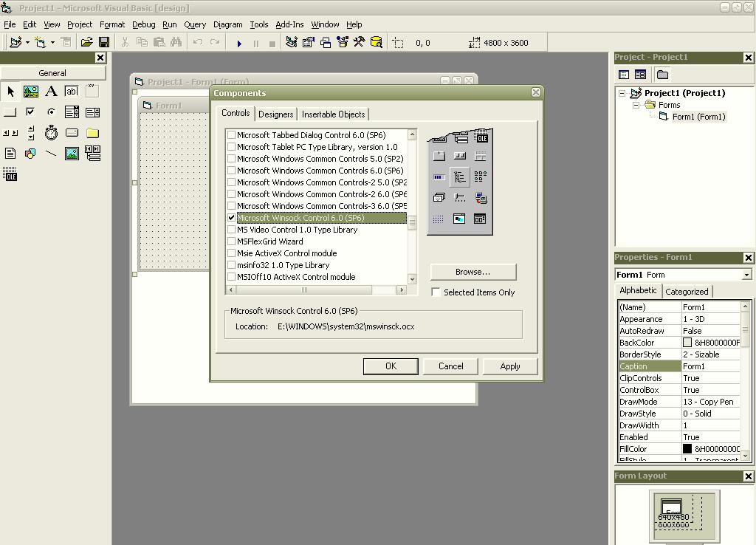Viewport: 756px width, 545px height.
Task: Open the Project menu
Action: pos(80,24)
